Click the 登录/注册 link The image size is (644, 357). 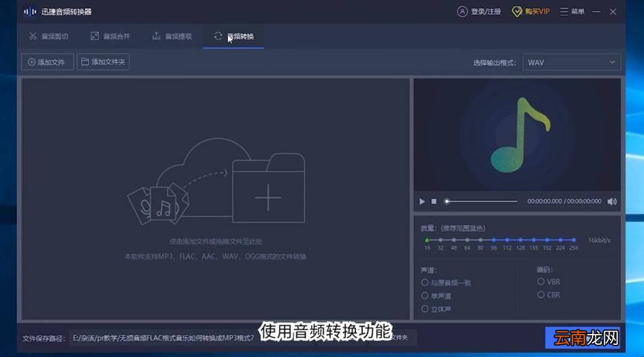pyautogui.click(x=486, y=12)
